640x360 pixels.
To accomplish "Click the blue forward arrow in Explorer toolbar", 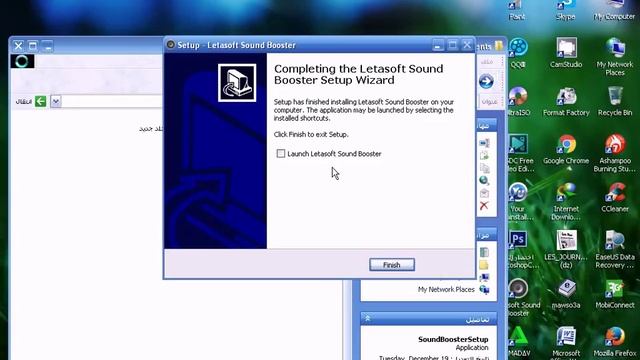I will click(x=486, y=81).
